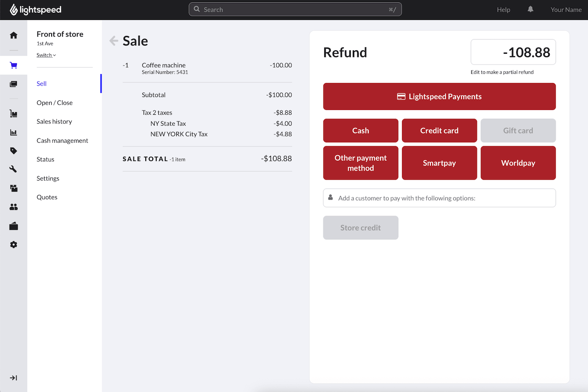Open Settings in the side menu

(48, 178)
